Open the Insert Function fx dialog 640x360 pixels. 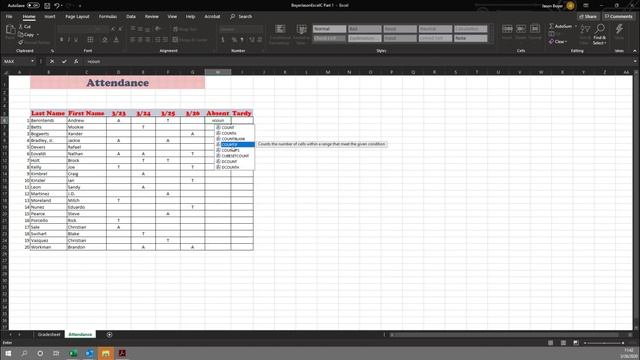point(76,61)
